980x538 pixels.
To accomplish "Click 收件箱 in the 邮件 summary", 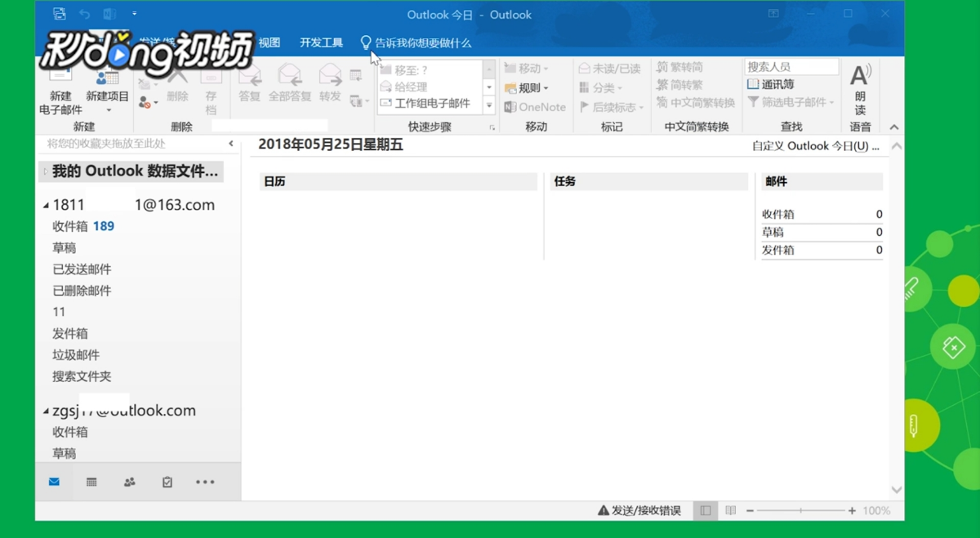I will click(x=778, y=214).
